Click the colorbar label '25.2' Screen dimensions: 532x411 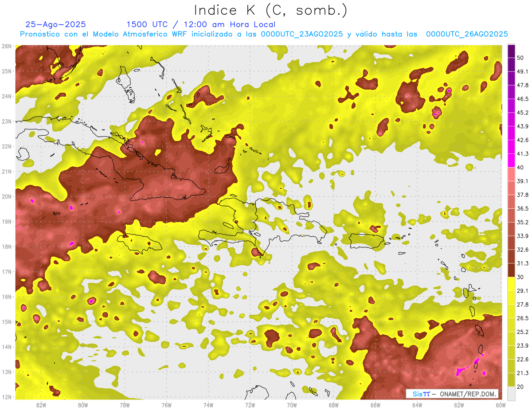click(523, 332)
